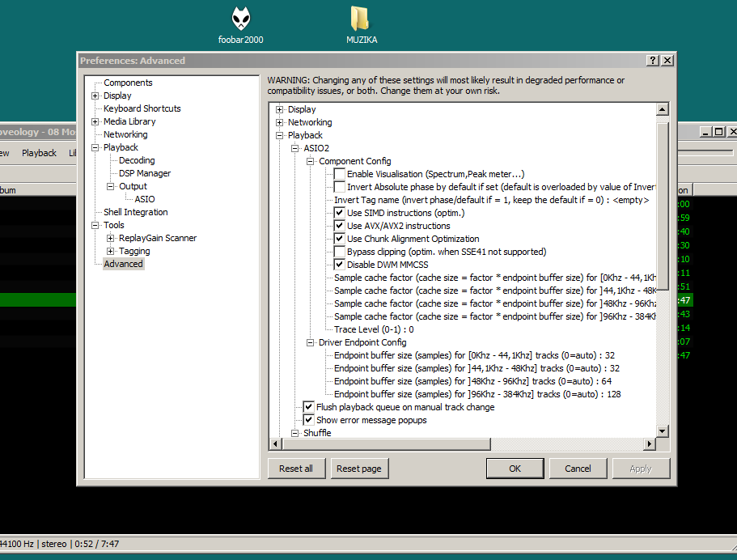The width and height of the screenshot is (737, 560).
Task: Expand ReplayGain Scanner node
Action: point(111,238)
